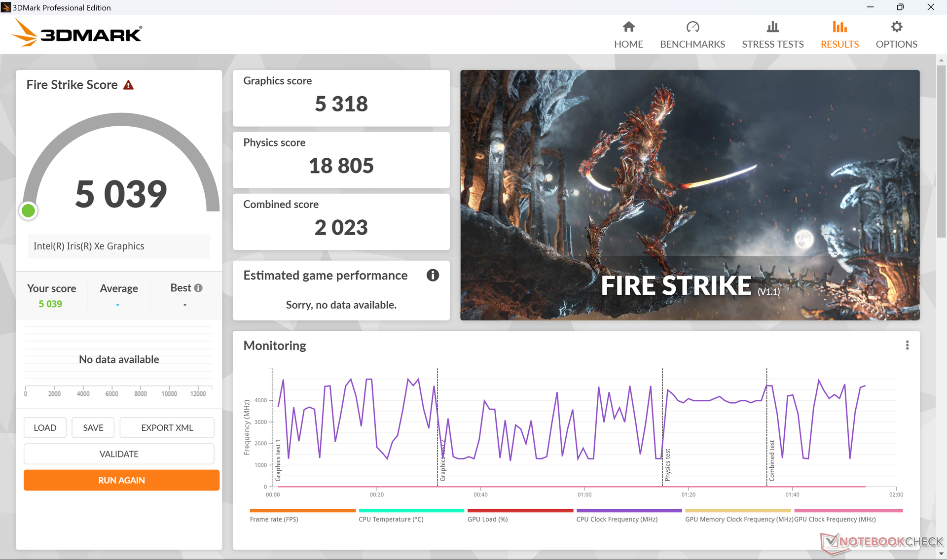The image size is (947, 560).
Task: Open Benchmarks via the gauge icon
Action: coord(692,27)
